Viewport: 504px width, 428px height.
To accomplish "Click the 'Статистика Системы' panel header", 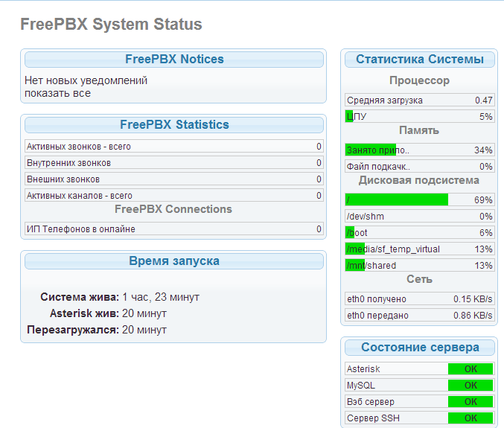I will tap(420, 60).
